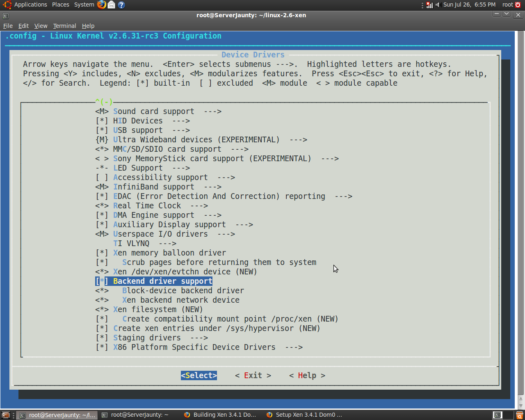The image size is (525, 420).
Task: Toggle Scrub pages before returning checkbox
Action: click(102, 262)
